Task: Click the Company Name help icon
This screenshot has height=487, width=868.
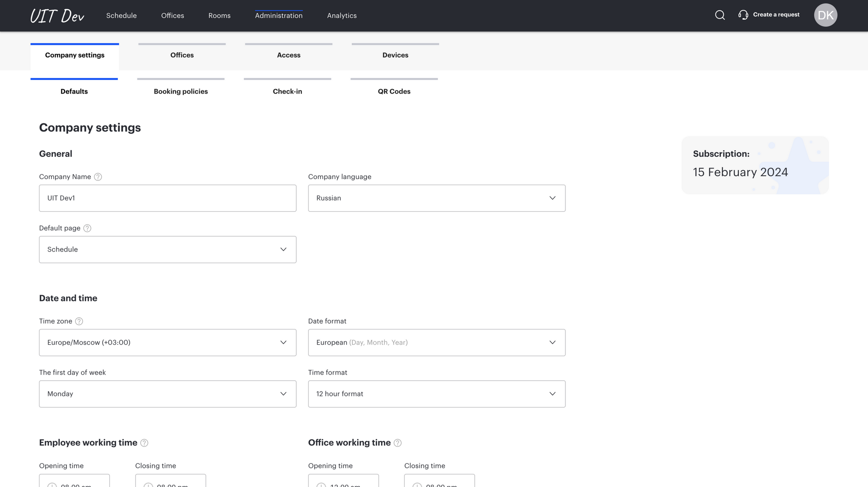Action: (98, 177)
